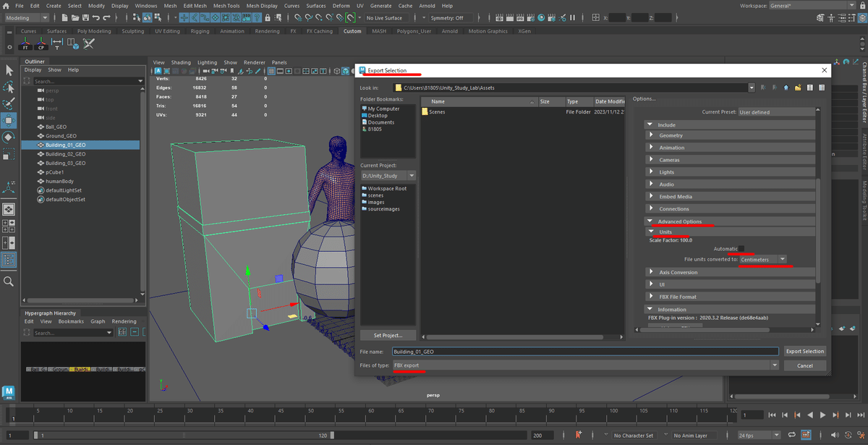
Task: Click the Save Scene icon
Action: [85, 17]
